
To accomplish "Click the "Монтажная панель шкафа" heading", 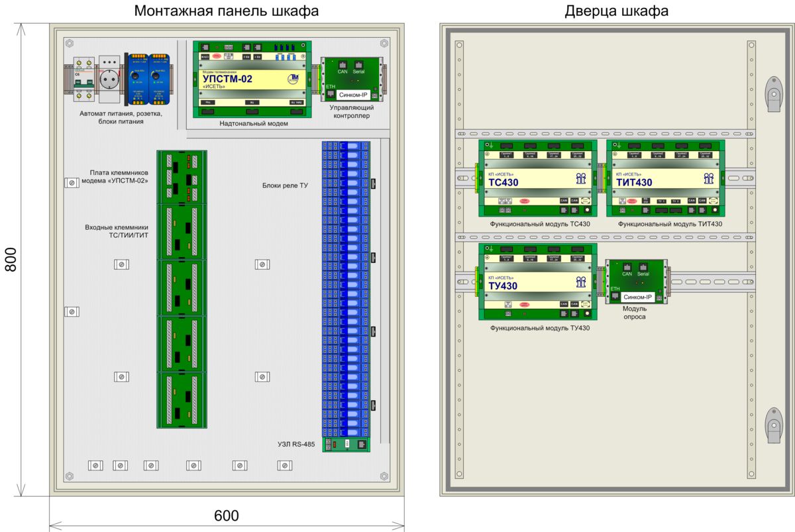I will click(x=227, y=11).
